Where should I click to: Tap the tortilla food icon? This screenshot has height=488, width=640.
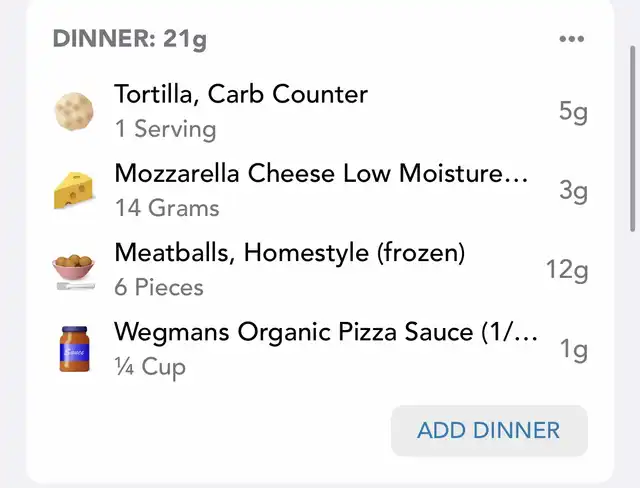point(74,111)
